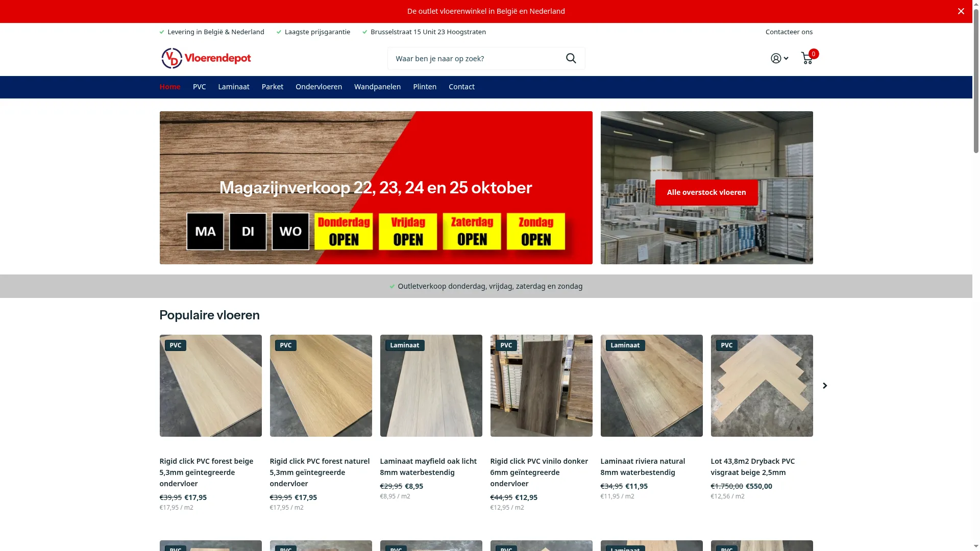The height and width of the screenshot is (551, 980).
Task: Click the 'Laagste prijsgarantie' text
Action: [x=317, y=32]
